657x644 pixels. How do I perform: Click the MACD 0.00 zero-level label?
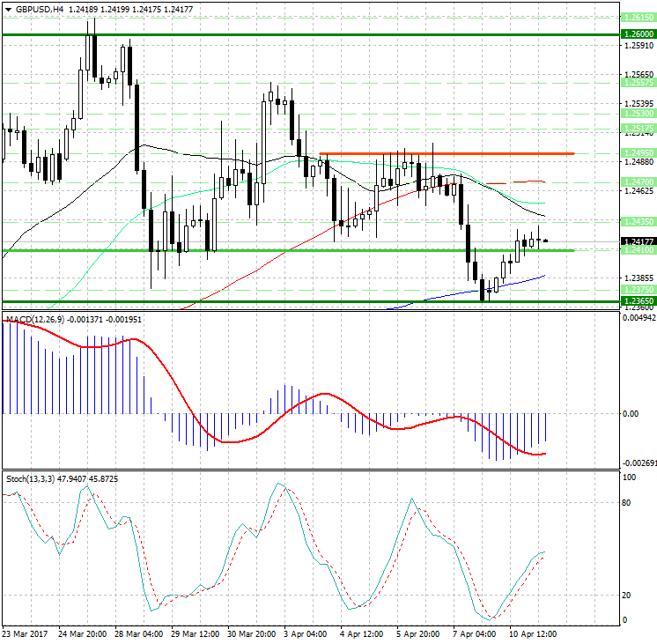tap(630, 413)
